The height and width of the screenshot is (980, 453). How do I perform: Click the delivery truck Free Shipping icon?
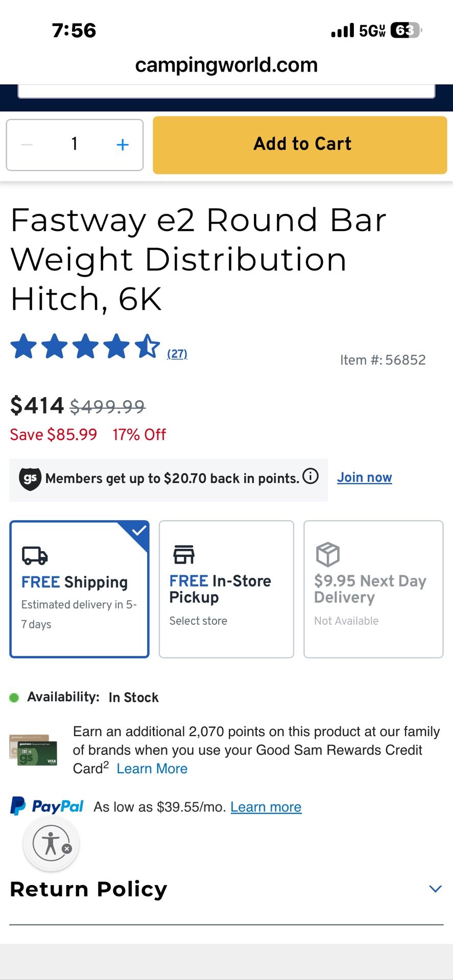pos(34,555)
